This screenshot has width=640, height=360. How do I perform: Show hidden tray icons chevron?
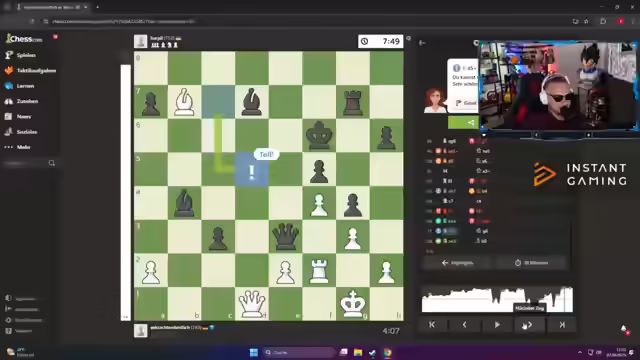pyautogui.click(x=580, y=352)
